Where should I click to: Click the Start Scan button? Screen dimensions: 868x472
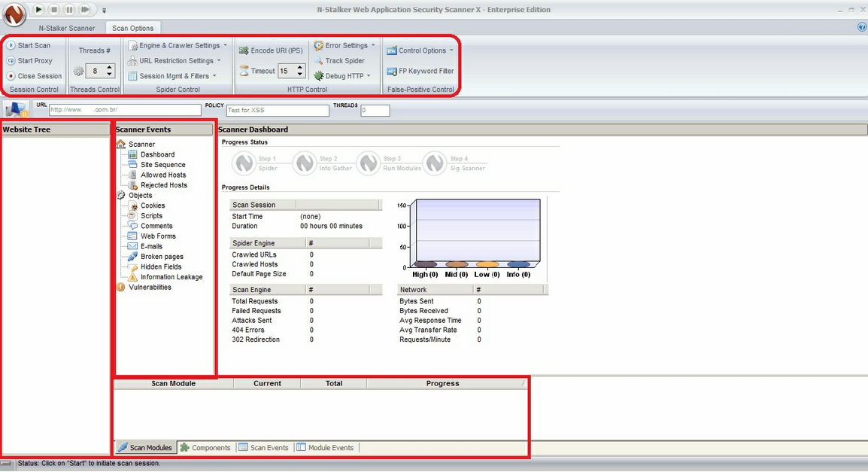29,45
